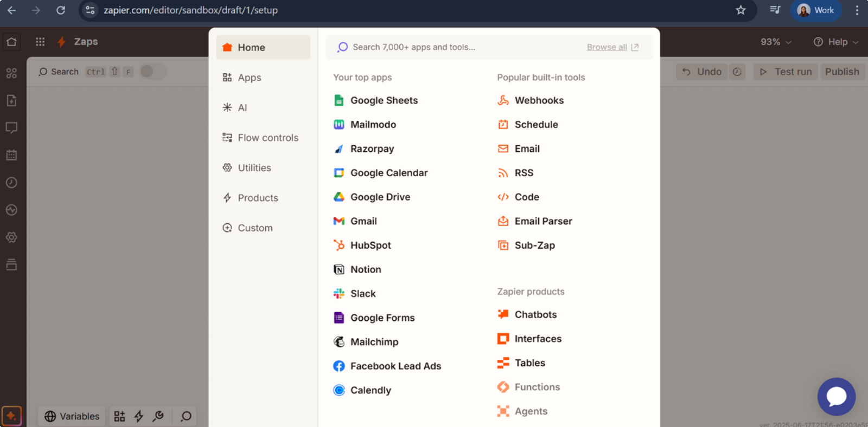Select the Google Calendar app
The height and width of the screenshot is (427, 868).
pos(380,173)
